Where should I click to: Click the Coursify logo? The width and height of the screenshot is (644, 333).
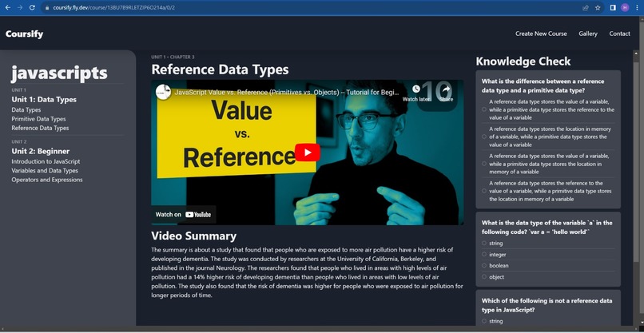(x=24, y=34)
